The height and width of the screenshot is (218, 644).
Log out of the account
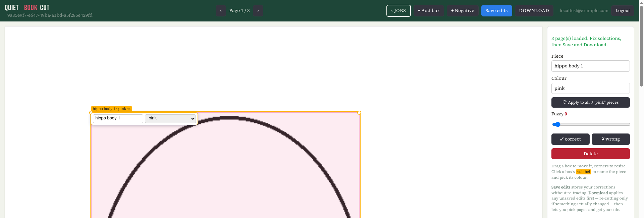pos(623,11)
